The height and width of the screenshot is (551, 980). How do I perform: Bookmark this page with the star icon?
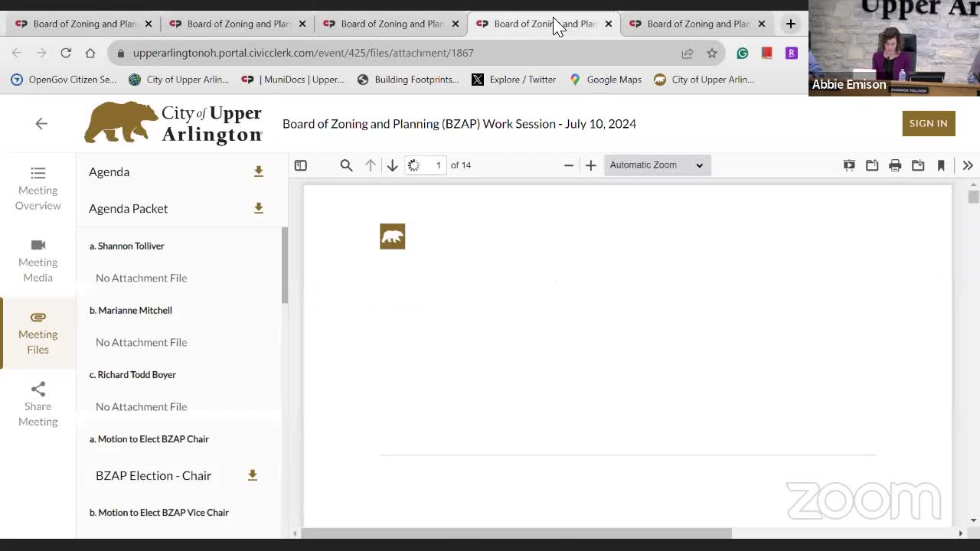click(x=712, y=53)
